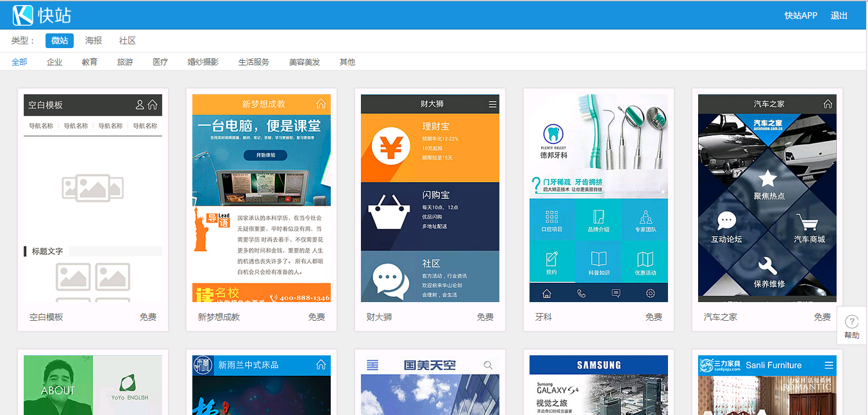Filter templates by 其他
Image resolution: width=868 pixels, height=415 pixels.
point(347,62)
